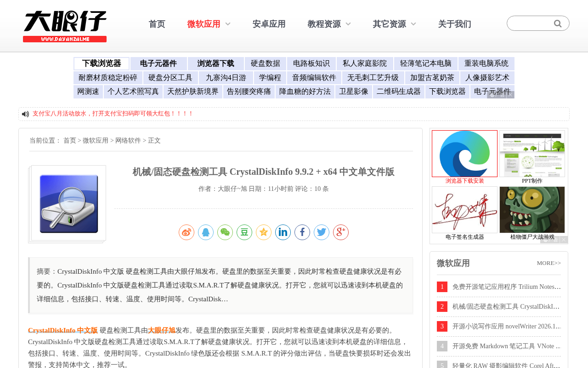Click the 学编程 tag
This screenshot has width=588, height=368.
[x=270, y=78]
